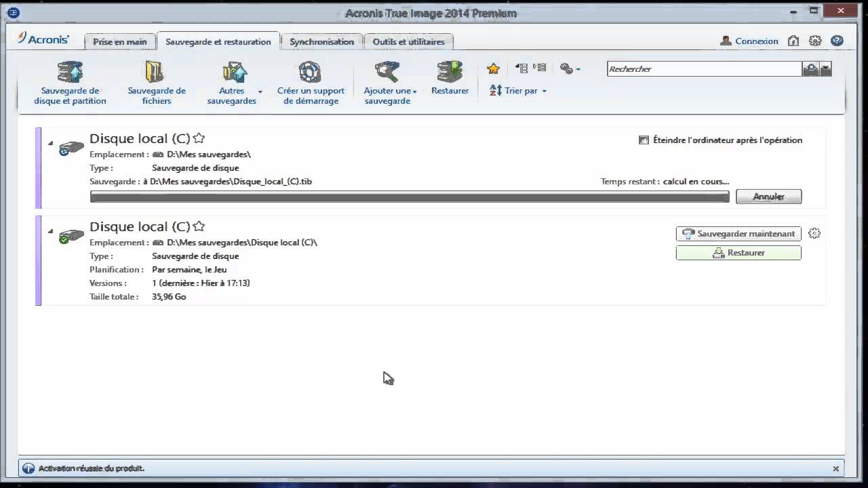Click Annuler to cancel backup
The width and height of the screenshot is (868, 488).
click(768, 197)
